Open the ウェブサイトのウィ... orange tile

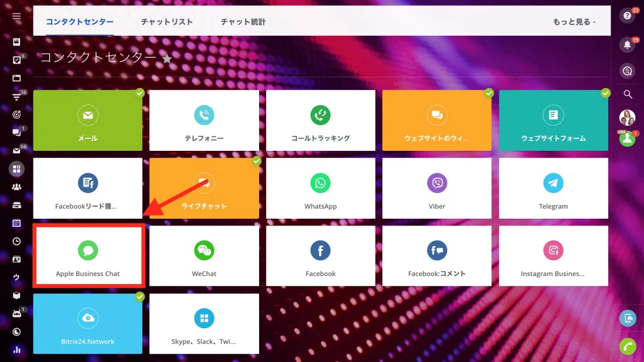tap(437, 120)
